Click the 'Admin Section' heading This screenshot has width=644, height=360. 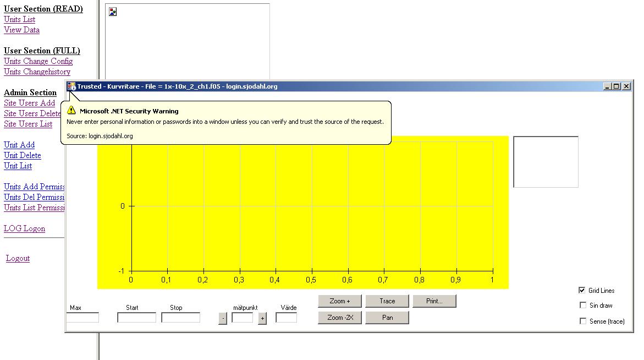tap(30, 92)
